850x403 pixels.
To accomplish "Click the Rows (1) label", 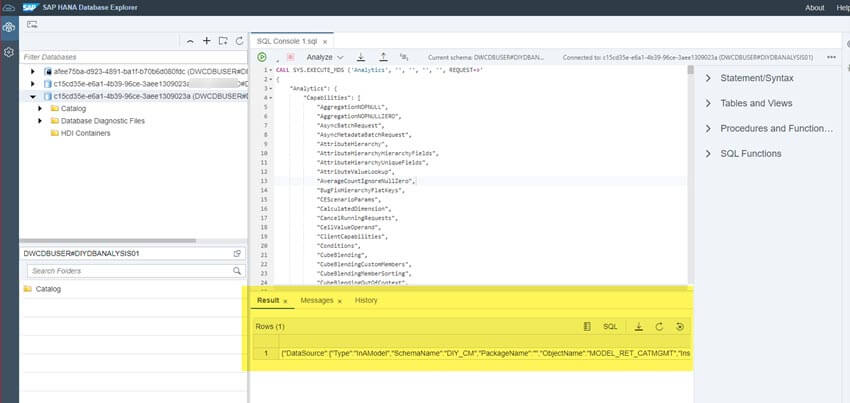I will [x=269, y=327].
